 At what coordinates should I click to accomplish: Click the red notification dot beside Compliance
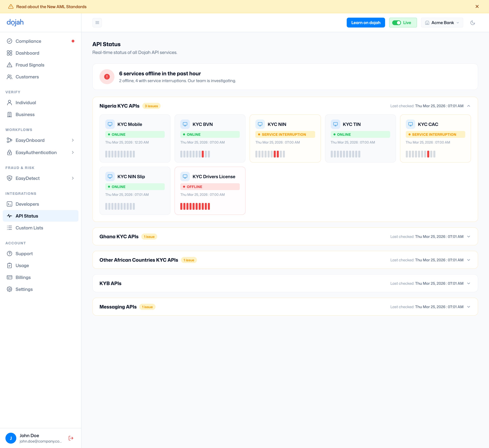click(73, 41)
